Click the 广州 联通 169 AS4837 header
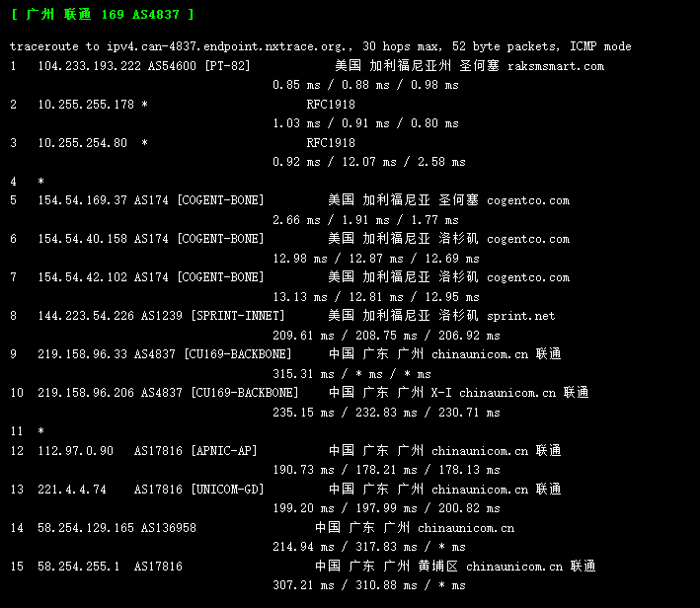Image resolution: width=700 pixels, height=608 pixels. coord(103,14)
